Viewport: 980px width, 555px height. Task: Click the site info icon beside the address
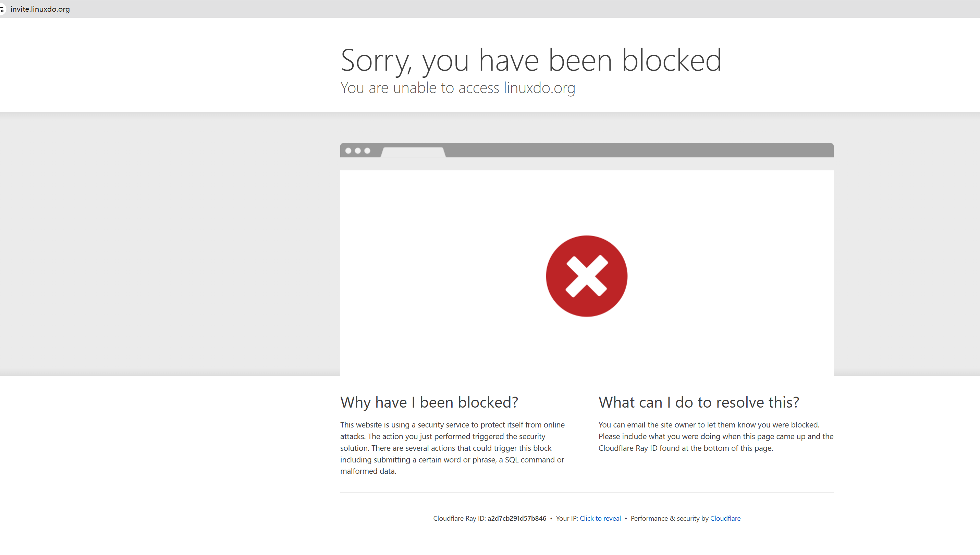point(2,9)
